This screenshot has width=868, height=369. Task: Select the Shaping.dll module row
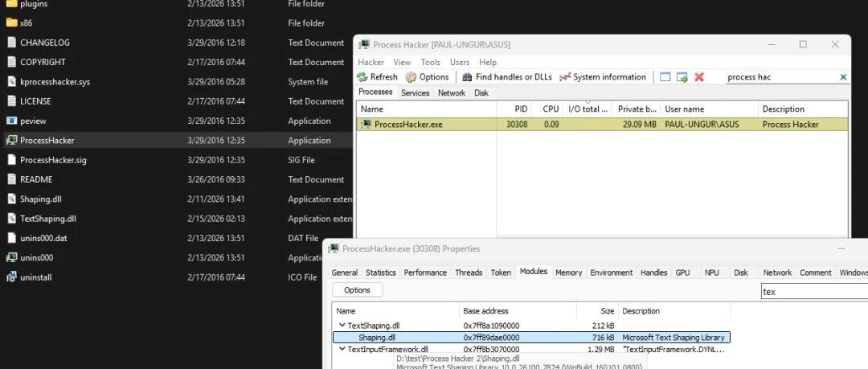click(x=531, y=338)
